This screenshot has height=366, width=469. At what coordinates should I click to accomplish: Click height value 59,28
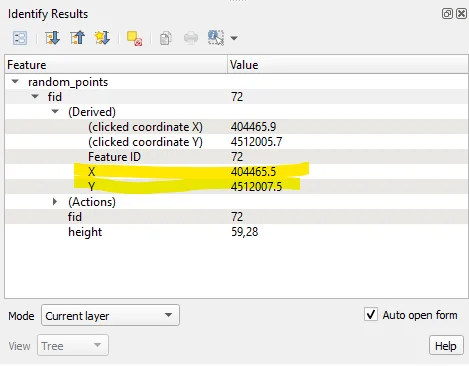[245, 232]
